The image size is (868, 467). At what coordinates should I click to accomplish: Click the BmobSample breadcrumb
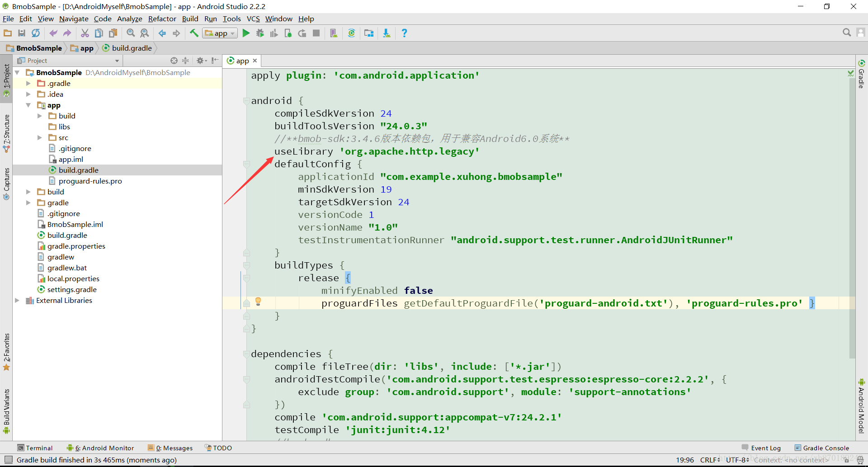pos(34,48)
